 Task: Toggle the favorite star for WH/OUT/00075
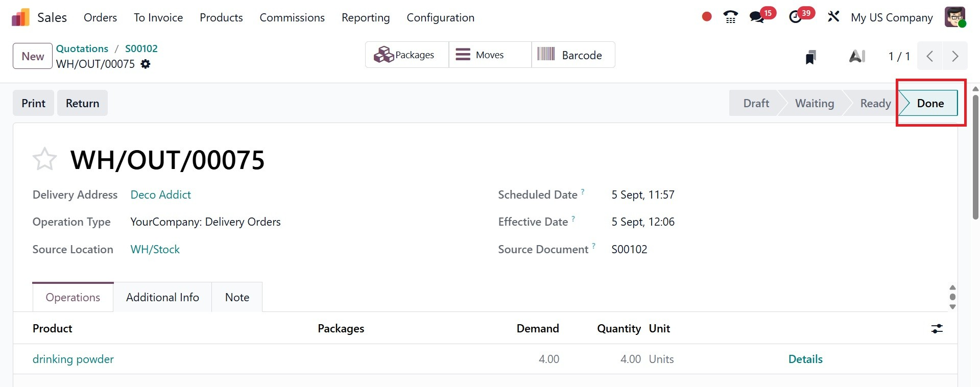(44, 159)
